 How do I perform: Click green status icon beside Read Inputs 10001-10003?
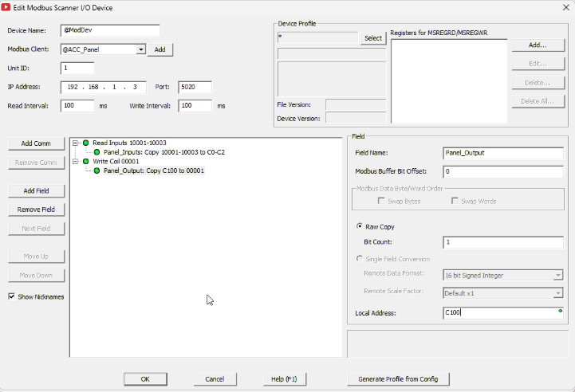pos(86,143)
